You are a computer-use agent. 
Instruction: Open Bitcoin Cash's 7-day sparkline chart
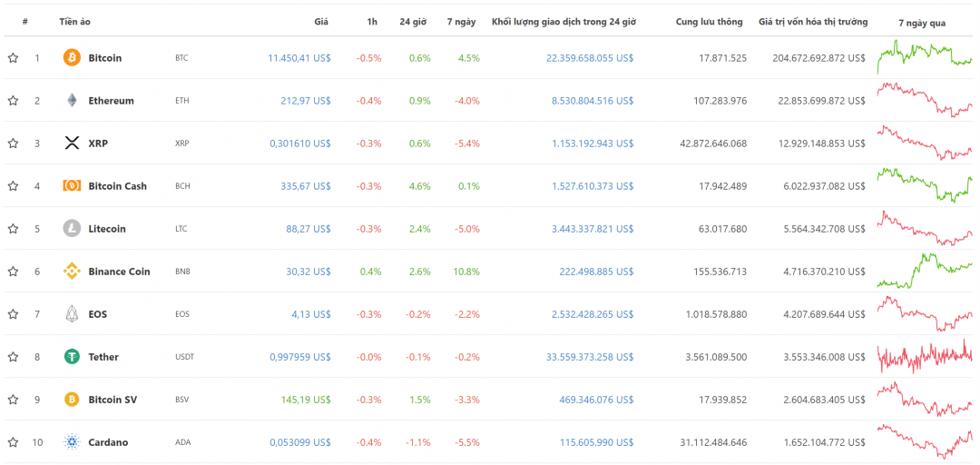point(925,185)
